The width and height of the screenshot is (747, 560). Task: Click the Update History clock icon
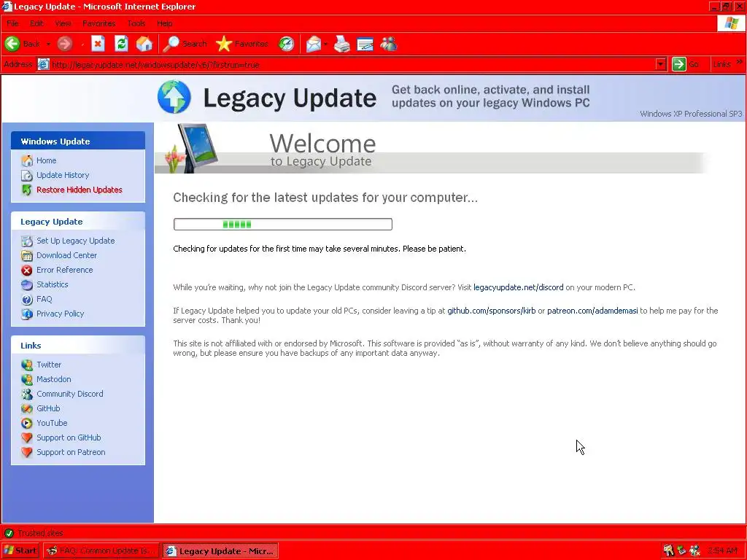27,175
